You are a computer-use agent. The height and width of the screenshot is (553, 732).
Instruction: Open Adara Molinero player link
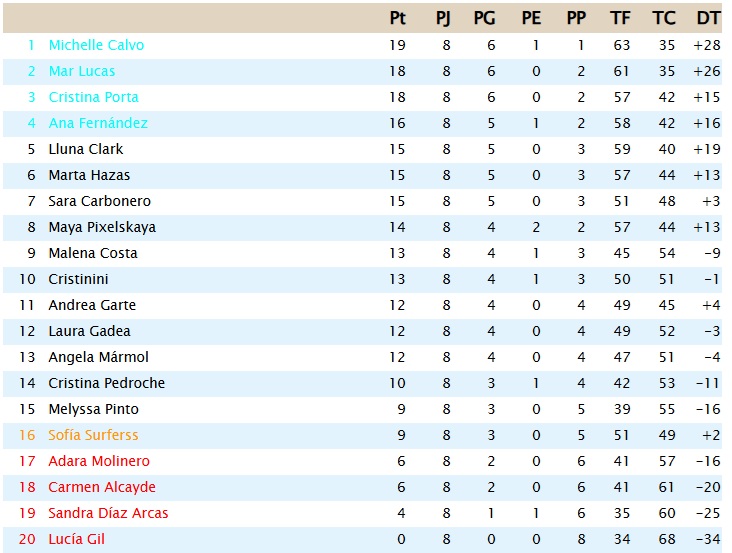99,461
